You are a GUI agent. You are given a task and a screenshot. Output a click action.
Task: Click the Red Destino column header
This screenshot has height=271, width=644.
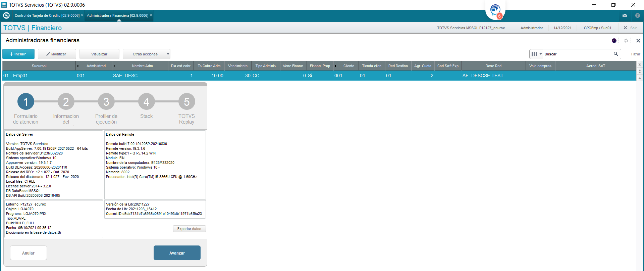pos(398,66)
